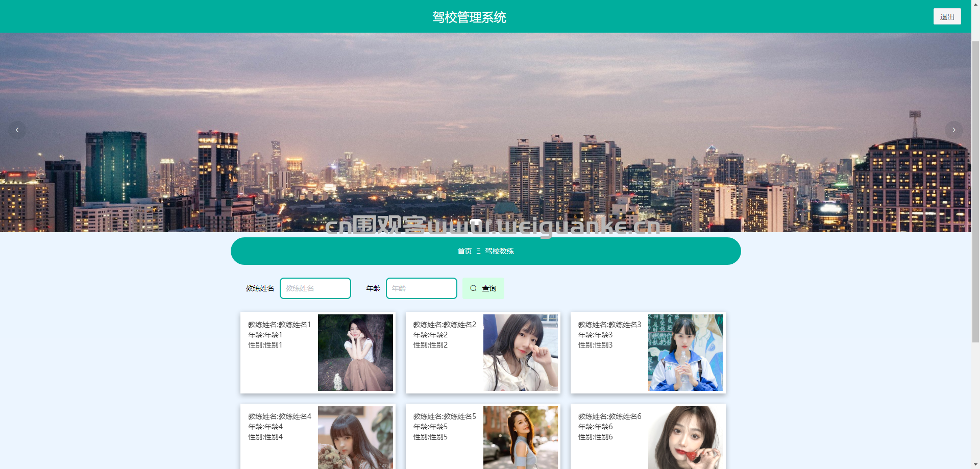
Task: Select the text 教练姓名:教练姓名4
Action: pos(279,416)
